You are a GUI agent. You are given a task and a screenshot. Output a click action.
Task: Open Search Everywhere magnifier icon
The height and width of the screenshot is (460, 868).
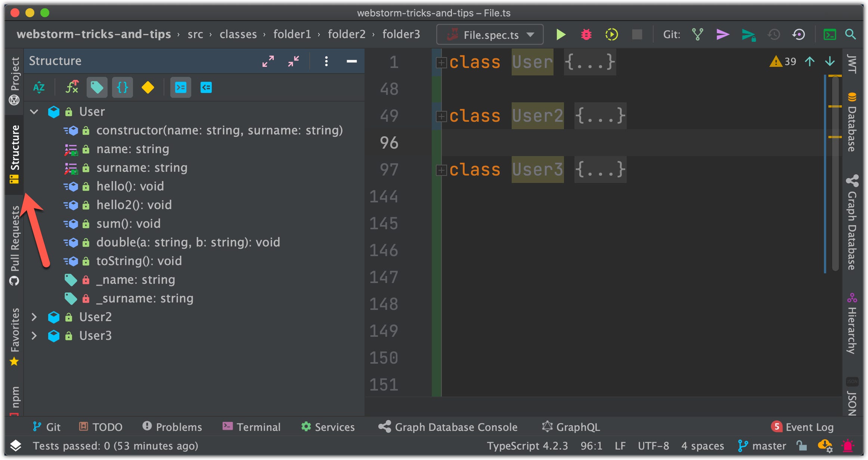850,35
